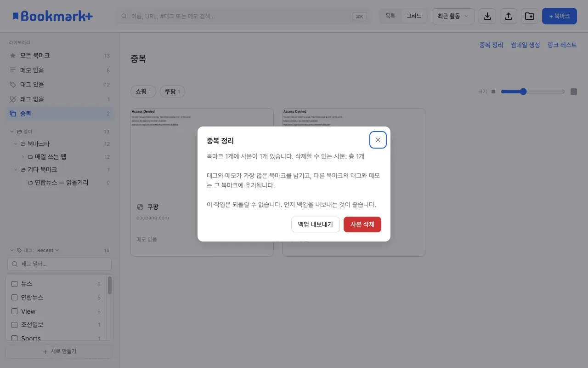Screen dimensions: 588x368
Task: Click the 중복 copy icon in sidebar
Action: point(13,114)
